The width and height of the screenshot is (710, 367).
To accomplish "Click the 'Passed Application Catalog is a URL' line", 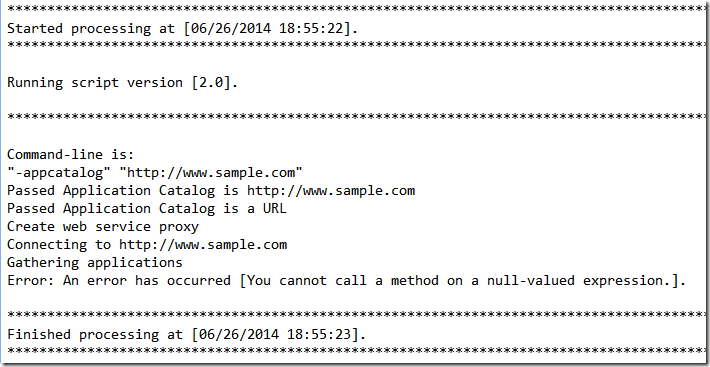I will click(147, 209).
